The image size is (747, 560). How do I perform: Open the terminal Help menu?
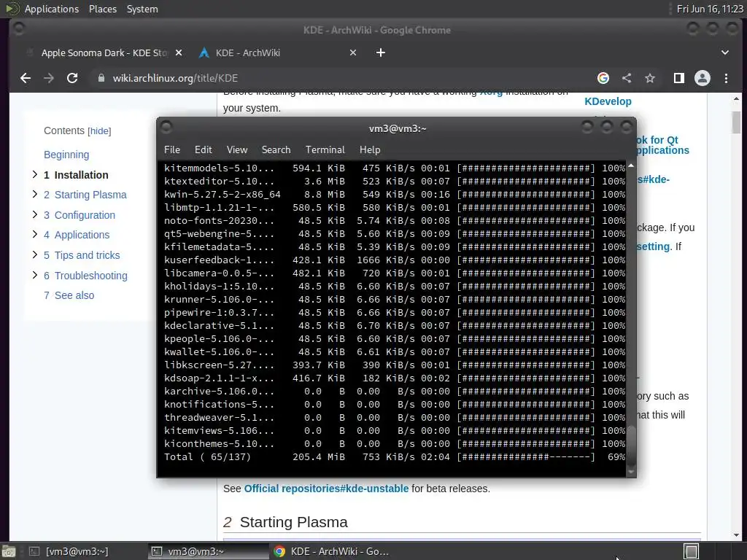pos(370,149)
